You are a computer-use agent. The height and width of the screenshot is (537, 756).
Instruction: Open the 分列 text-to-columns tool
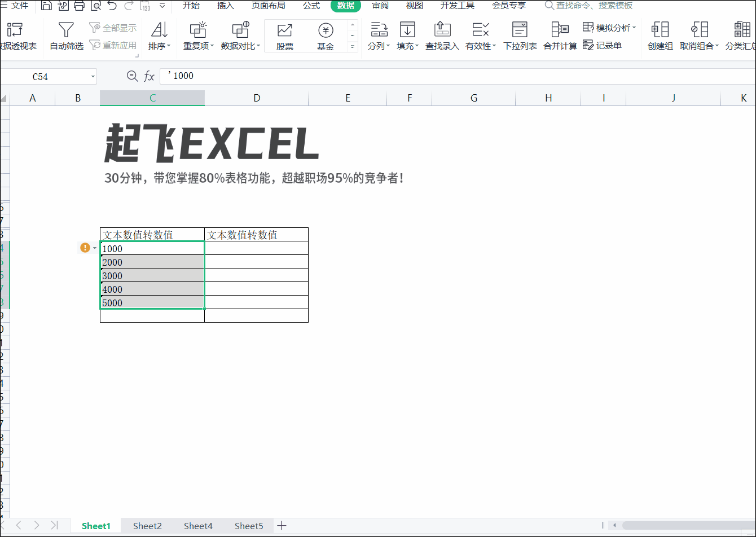(379, 36)
